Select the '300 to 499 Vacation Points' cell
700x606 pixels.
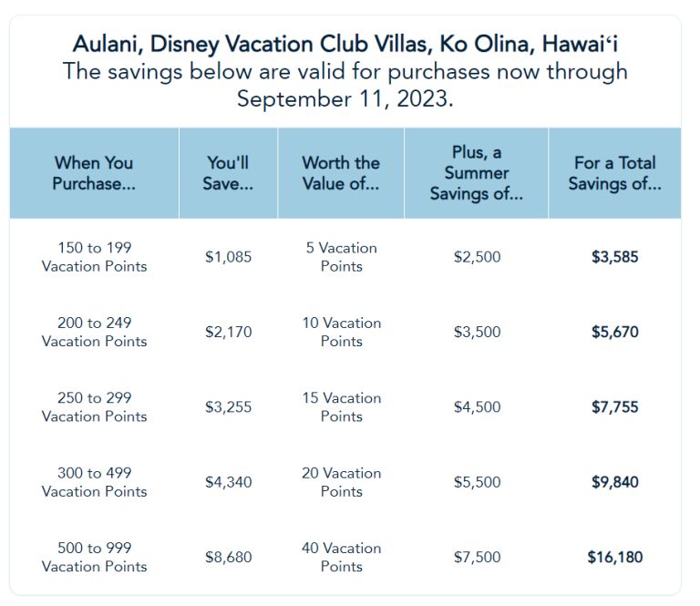(94, 482)
